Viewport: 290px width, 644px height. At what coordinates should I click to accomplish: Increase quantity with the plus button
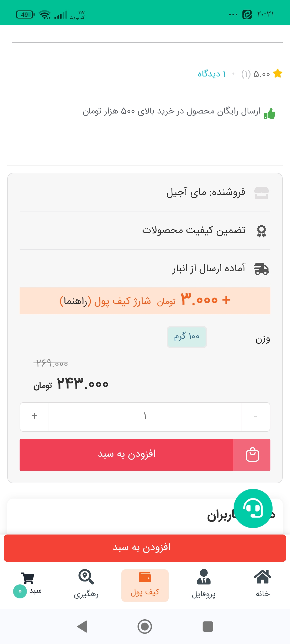pyautogui.click(x=34, y=416)
